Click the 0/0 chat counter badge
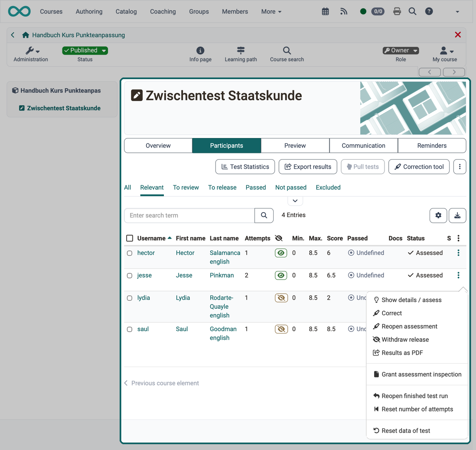The width and height of the screenshot is (476, 450). tap(378, 12)
